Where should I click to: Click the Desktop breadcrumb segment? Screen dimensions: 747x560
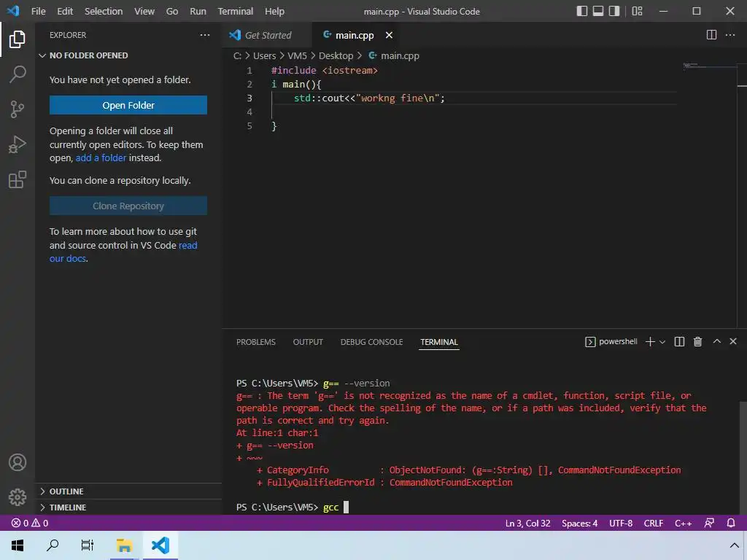coord(336,55)
